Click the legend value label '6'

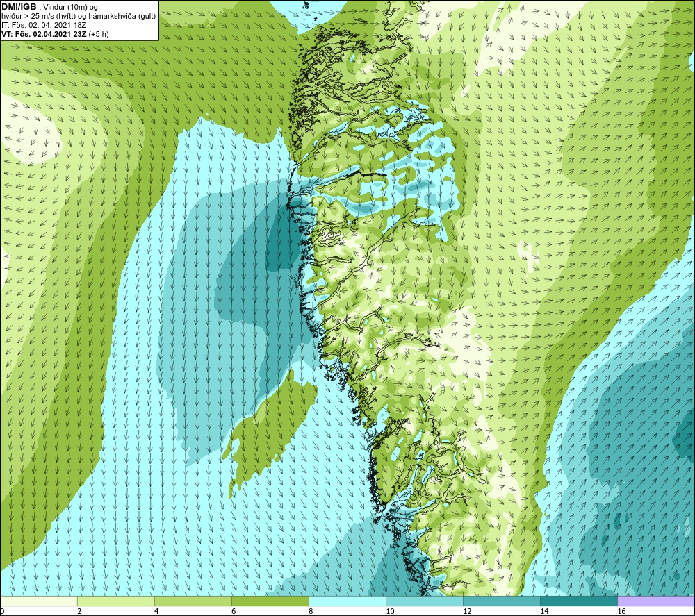(234, 612)
